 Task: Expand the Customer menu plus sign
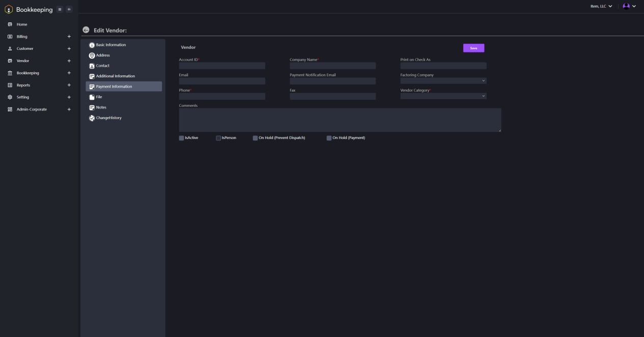69,49
